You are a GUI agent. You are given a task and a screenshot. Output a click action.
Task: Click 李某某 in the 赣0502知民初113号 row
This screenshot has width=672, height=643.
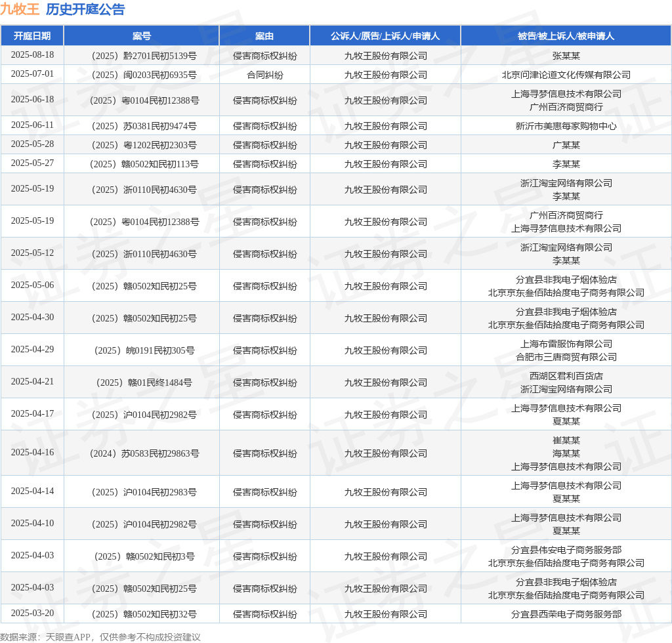coord(566,164)
